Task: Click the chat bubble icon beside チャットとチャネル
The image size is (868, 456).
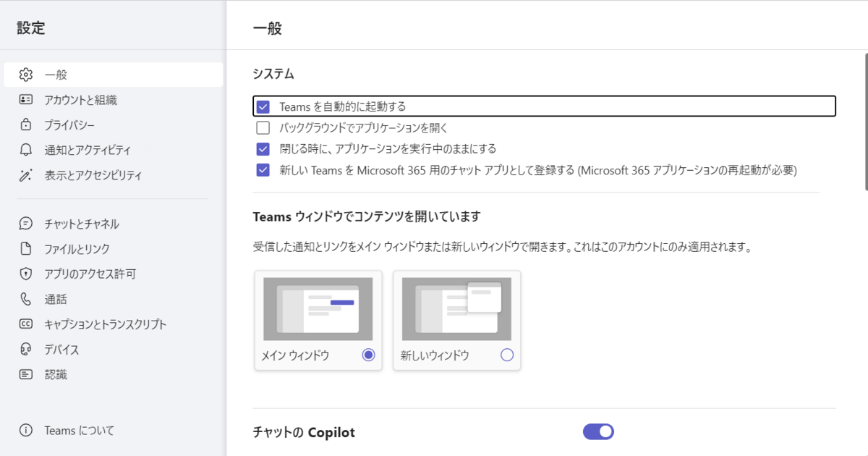Action: click(26, 224)
